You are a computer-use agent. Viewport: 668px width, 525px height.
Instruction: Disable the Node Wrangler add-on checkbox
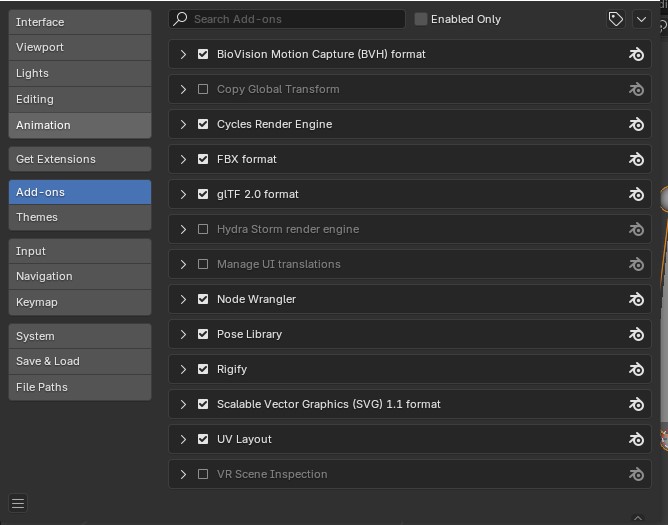pos(203,299)
